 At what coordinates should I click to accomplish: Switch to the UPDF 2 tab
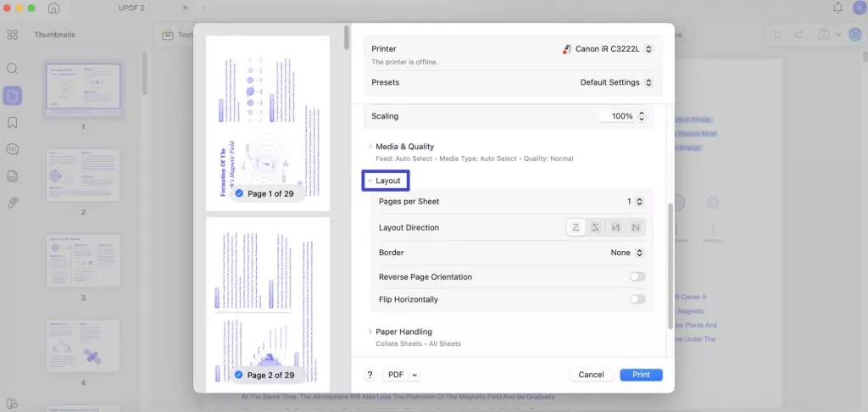[x=131, y=8]
